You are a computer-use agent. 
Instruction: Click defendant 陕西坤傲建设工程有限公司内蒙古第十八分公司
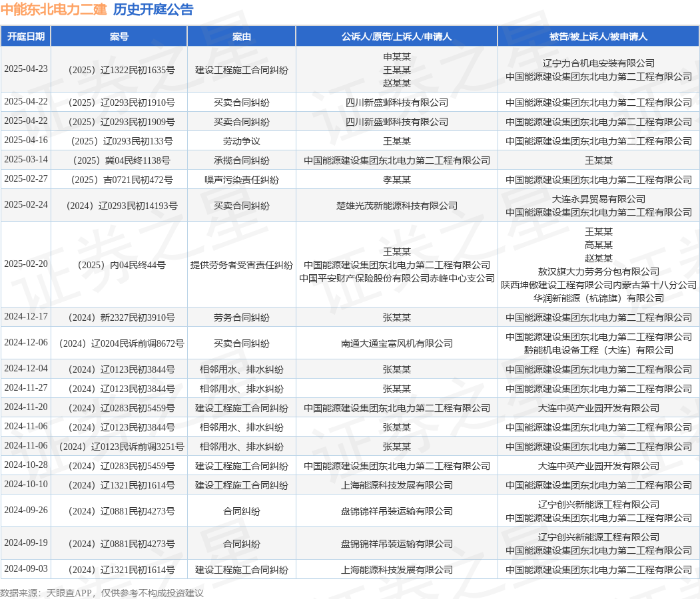(599, 285)
